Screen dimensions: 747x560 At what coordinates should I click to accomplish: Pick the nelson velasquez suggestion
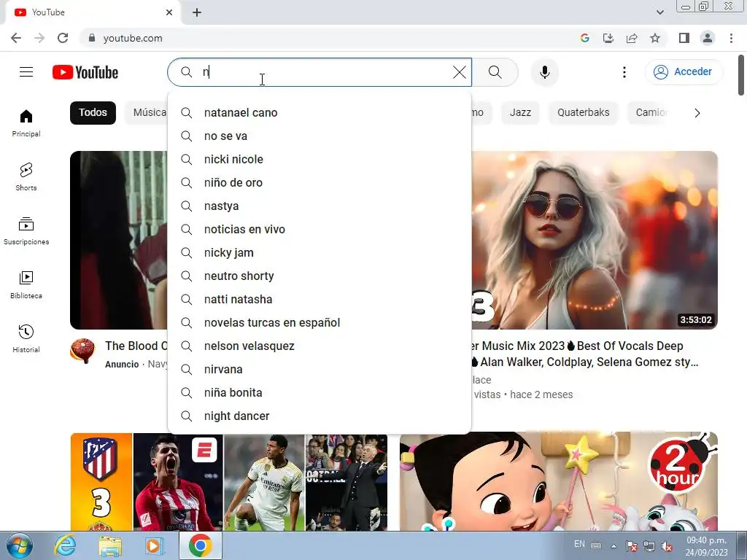[x=320, y=346]
